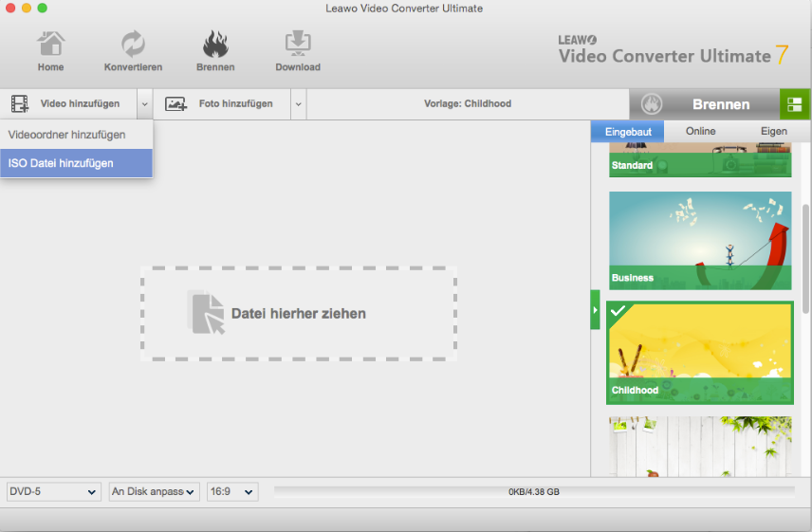812x532 pixels.
Task: Select the Business template thumbnail
Action: [700, 241]
